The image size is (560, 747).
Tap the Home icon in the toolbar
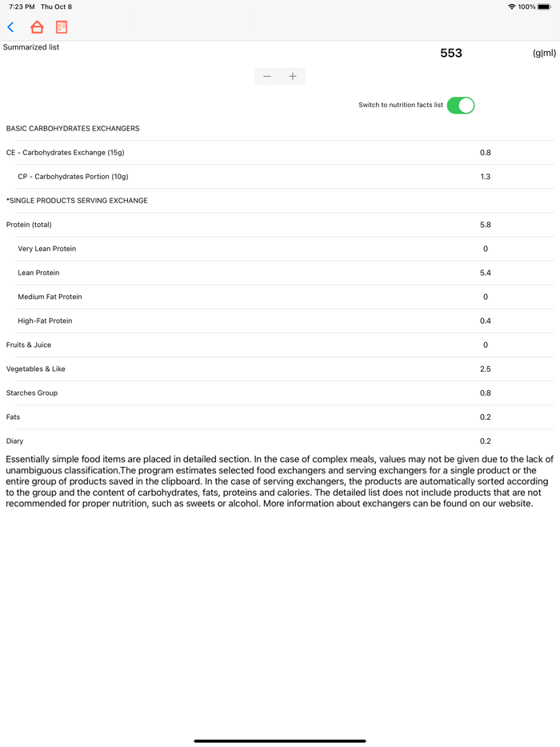(37, 26)
